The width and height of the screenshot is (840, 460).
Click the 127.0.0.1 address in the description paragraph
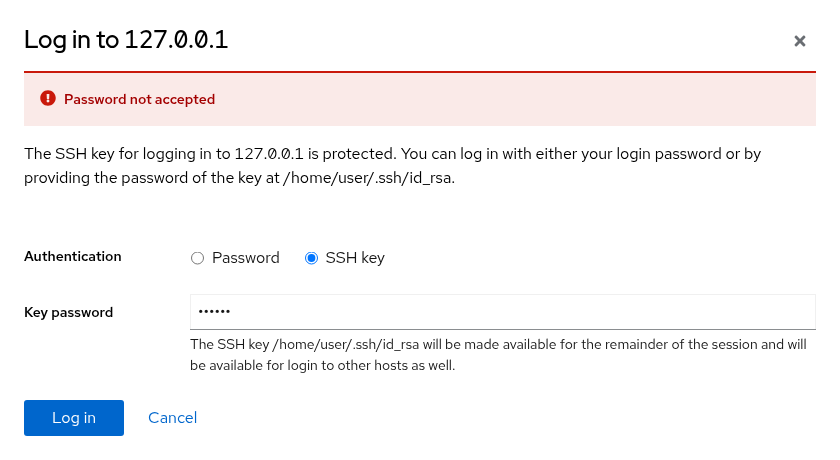click(x=269, y=154)
